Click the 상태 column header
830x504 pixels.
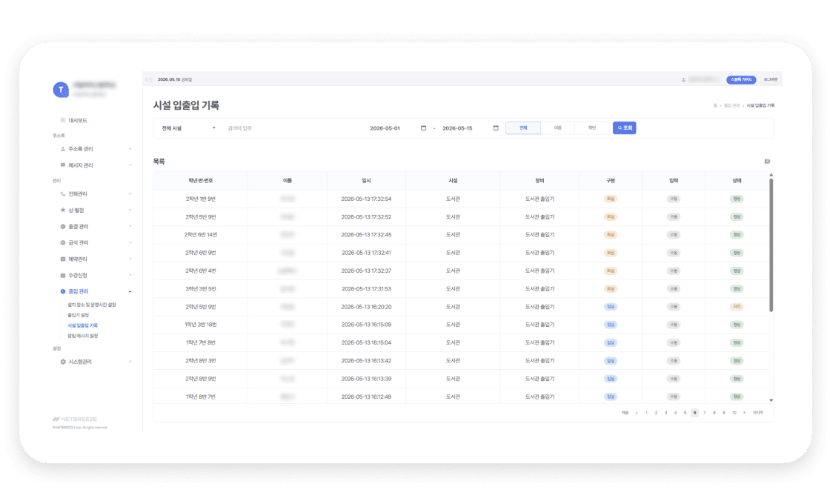(x=737, y=181)
